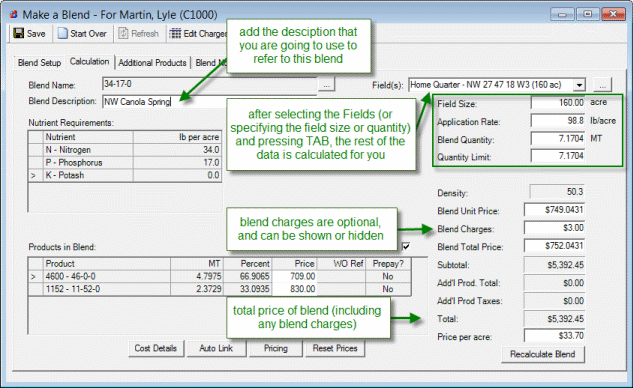Click the Subtotal value $5,392.45
The image size is (633, 388).
(x=554, y=265)
